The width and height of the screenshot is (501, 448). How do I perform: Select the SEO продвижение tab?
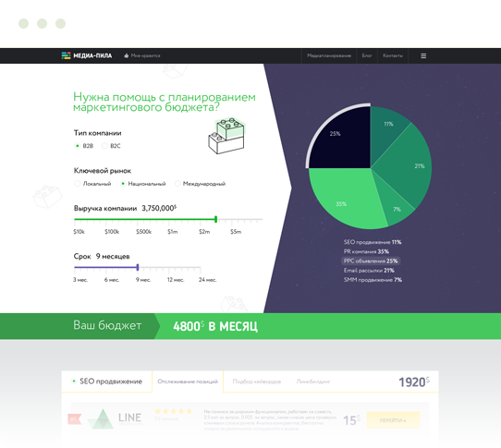(x=107, y=381)
